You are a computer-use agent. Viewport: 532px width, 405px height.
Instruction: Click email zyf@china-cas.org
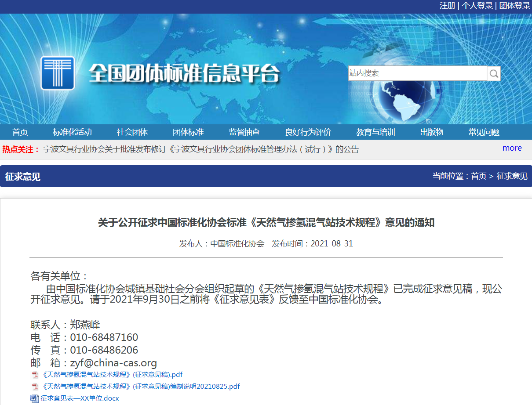pos(113,363)
